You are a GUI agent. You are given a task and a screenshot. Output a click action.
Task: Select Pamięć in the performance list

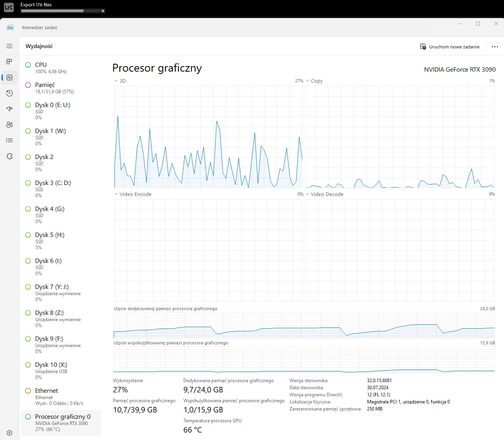(61, 88)
